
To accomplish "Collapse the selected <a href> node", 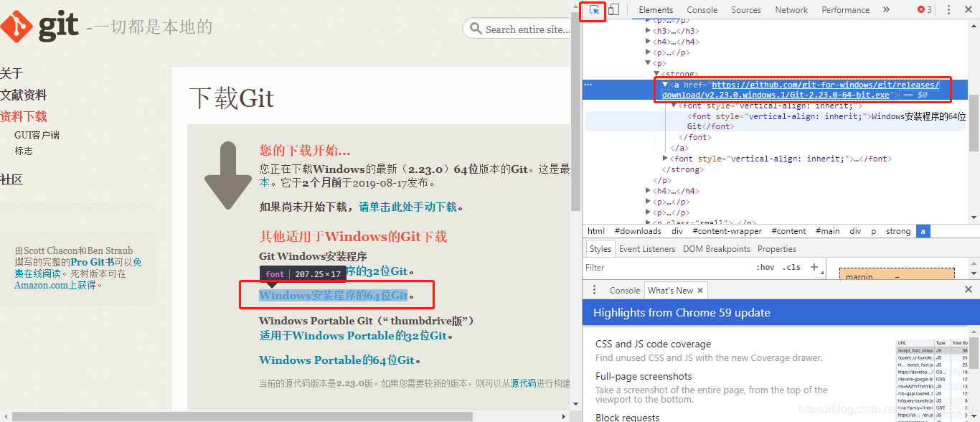I will point(665,85).
